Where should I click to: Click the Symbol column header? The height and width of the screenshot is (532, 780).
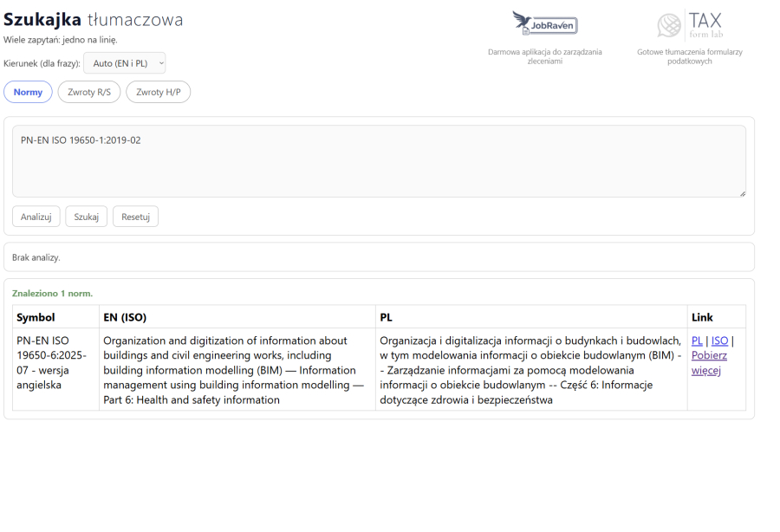click(36, 317)
